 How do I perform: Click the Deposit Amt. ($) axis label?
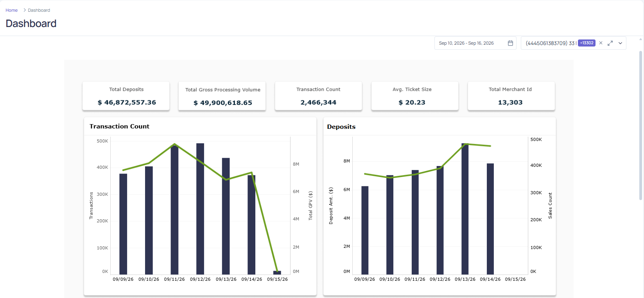(x=331, y=206)
